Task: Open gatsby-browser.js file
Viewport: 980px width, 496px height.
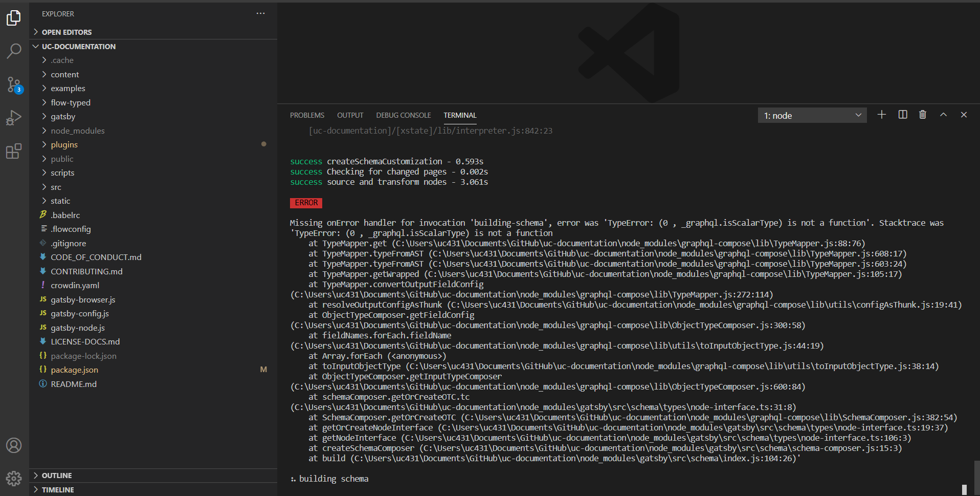Action: click(x=153, y=299)
